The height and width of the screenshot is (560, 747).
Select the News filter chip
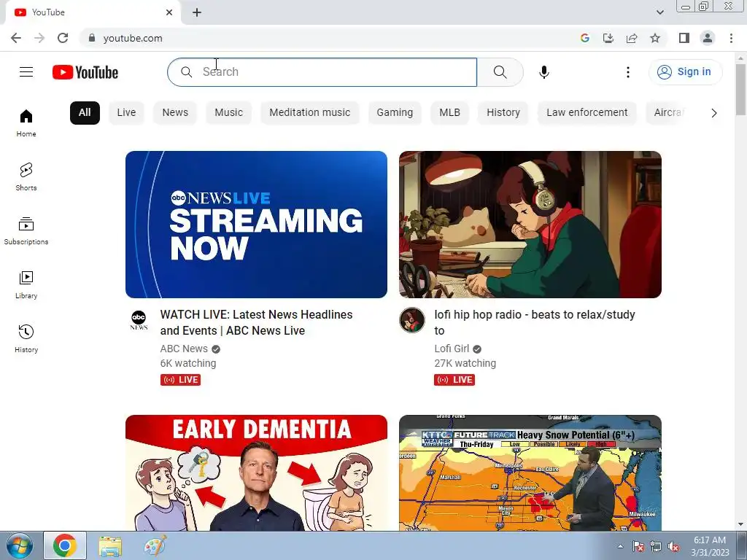175,113
